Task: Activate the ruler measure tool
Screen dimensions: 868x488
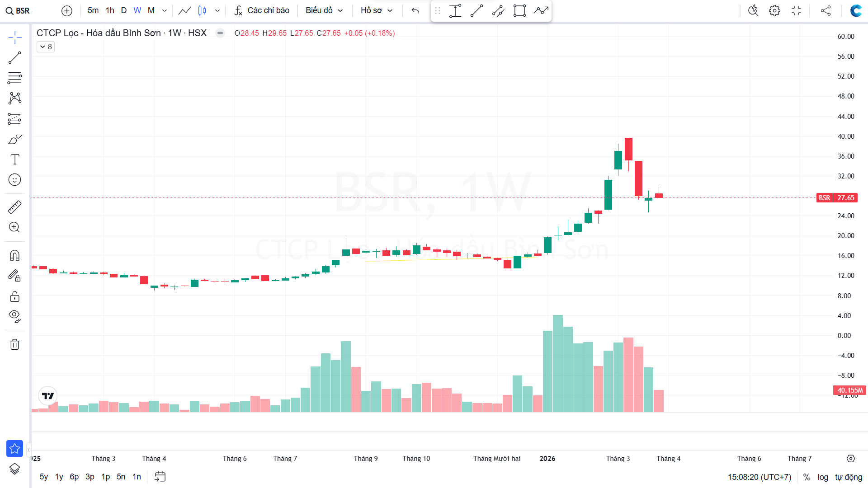Action: coord(14,207)
